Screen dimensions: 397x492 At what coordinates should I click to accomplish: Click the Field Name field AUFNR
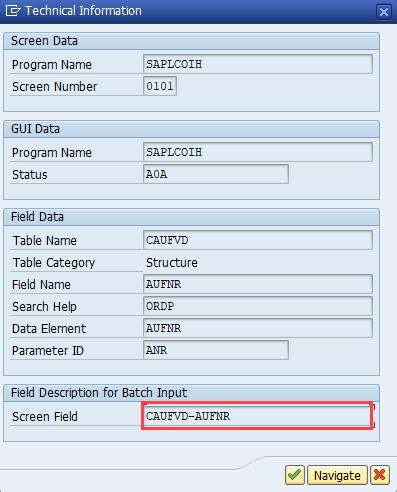[x=258, y=284]
